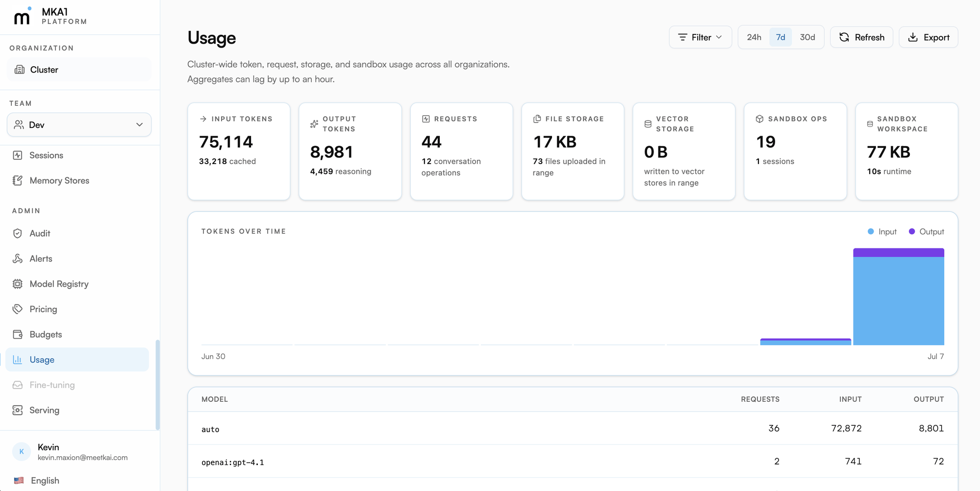
Task: Click the 72,872 input value
Action: 846,428
